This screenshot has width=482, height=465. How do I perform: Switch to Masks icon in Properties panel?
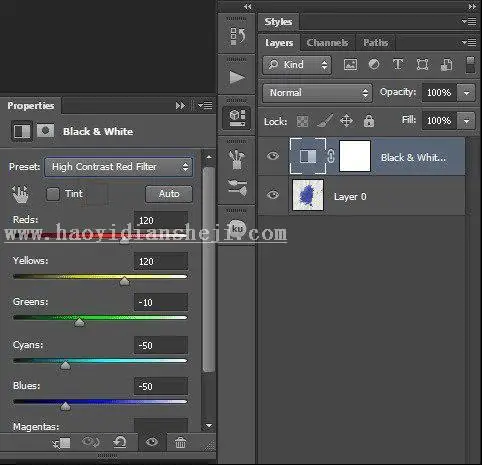[x=45, y=131]
